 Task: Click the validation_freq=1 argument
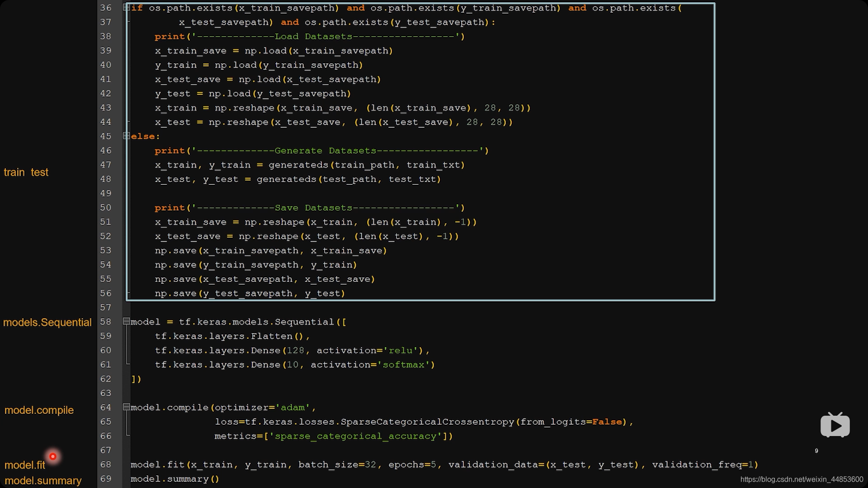[703, 465]
